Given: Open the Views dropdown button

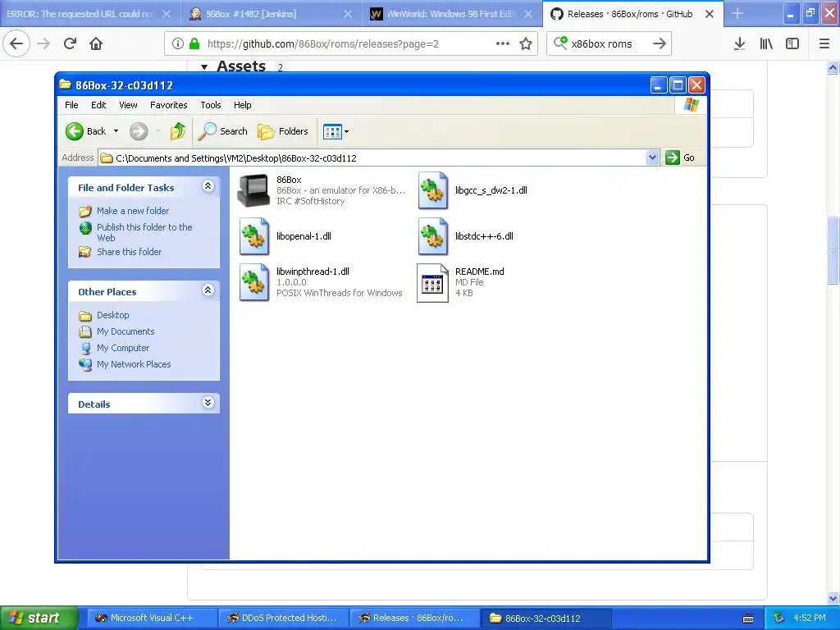Looking at the screenshot, I should (x=336, y=131).
